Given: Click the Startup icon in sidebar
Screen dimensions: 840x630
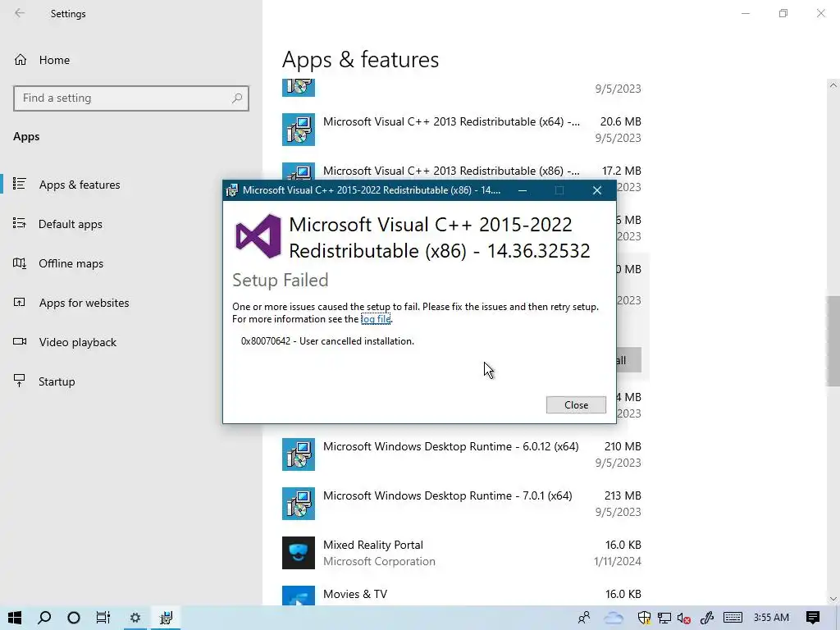Looking at the screenshot, I should click(20, 381).
